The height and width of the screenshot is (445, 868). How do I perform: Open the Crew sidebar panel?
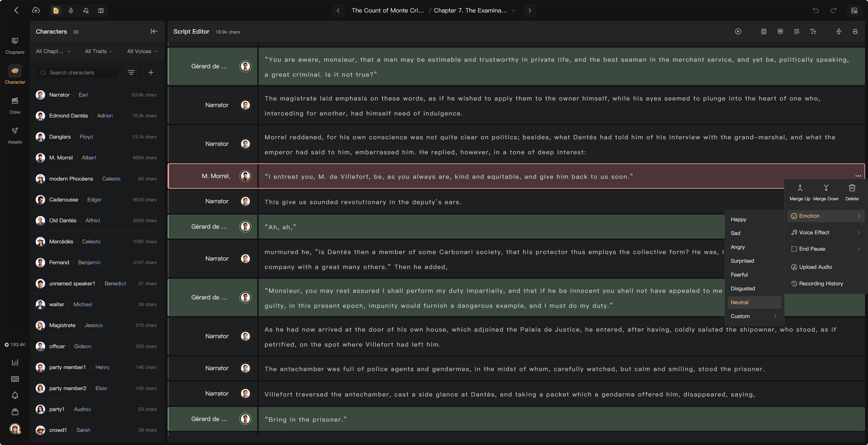click(x=15, y=105)
